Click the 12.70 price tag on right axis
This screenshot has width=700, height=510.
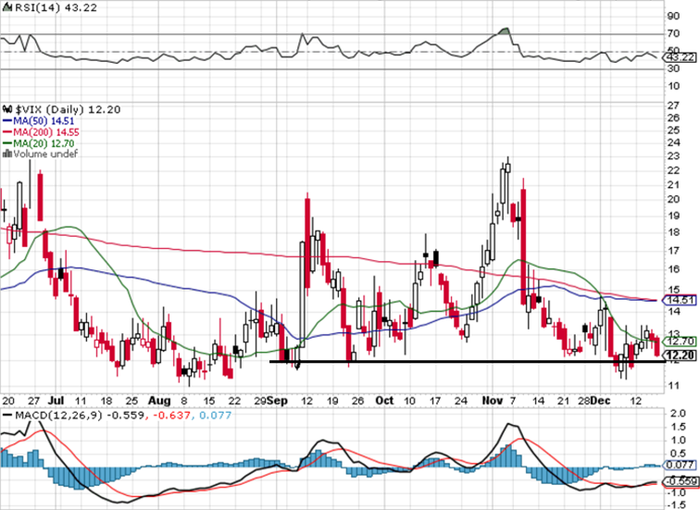(679, 341)
